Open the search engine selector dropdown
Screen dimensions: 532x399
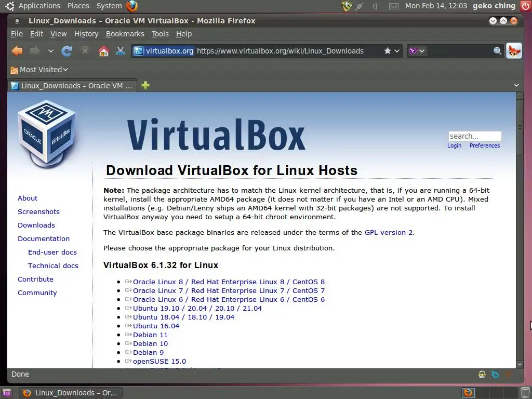pyautogui.click(x=417, y=51)
